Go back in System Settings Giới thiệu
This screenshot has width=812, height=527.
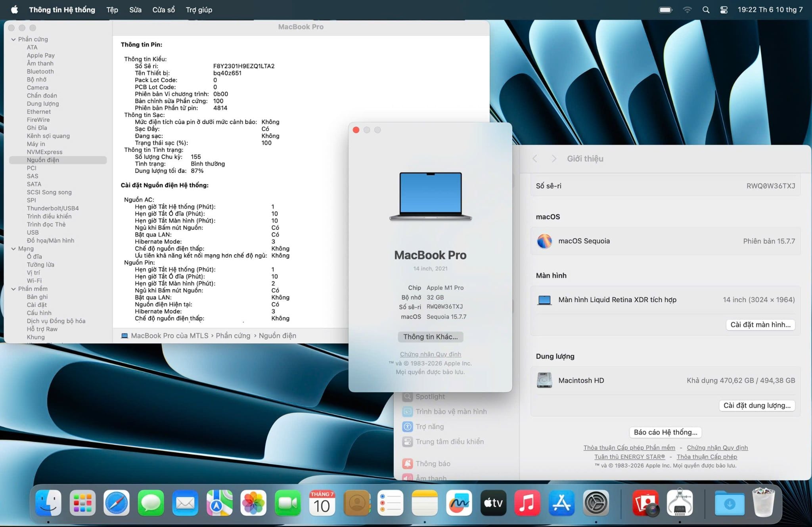tap(535, 159)
